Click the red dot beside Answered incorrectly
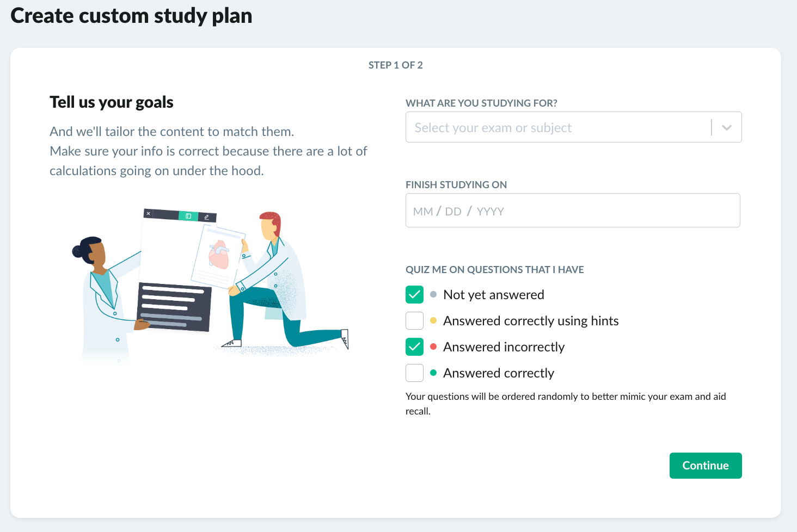797x532 pixels. [433, 347]
